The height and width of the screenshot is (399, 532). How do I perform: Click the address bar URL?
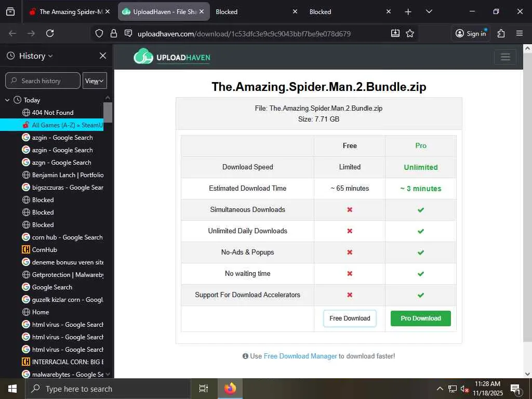coord(244,34)
